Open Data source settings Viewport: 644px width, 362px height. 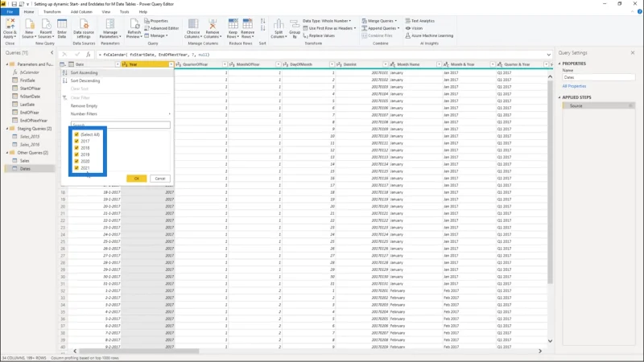pyautogui.click(x=84, y=28)
